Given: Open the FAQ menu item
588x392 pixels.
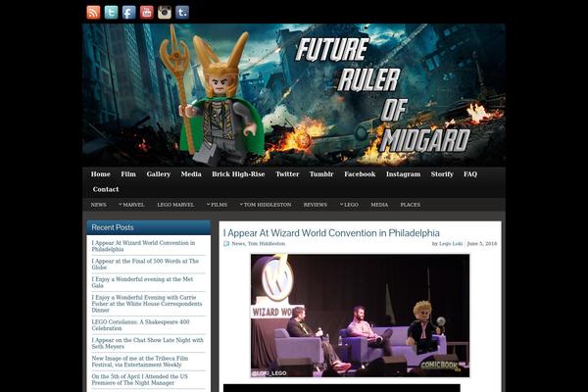Looking at the screenshot, I should pyautogui.click(x=470, y=174).
